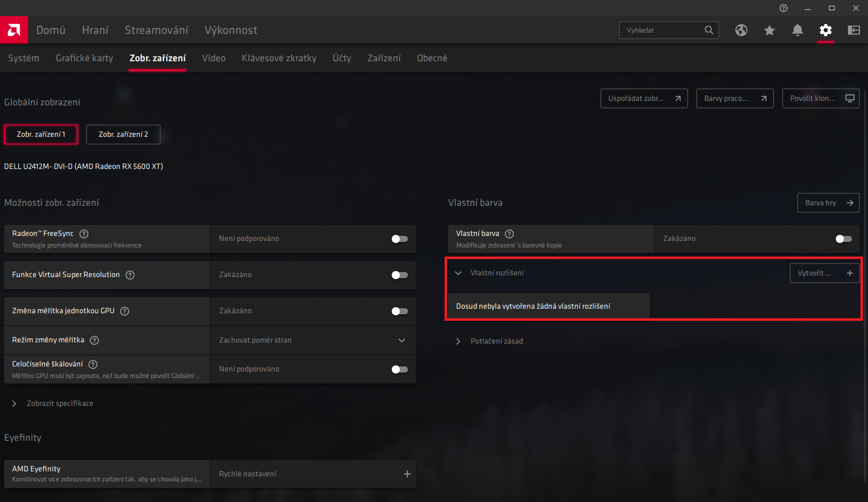Click Uspořádat zobr... button
This screenshot has width=868, height=502.
coord(644,98)
